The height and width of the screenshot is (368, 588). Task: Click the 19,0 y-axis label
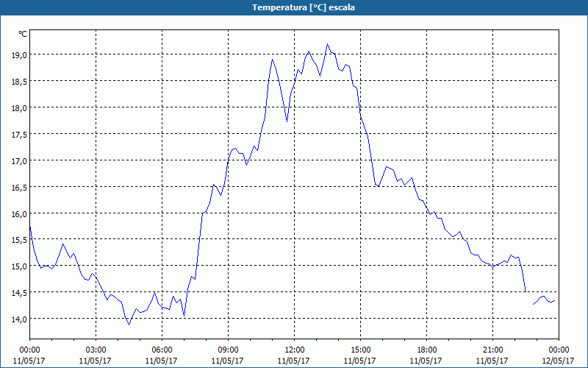tap(20, 54)
